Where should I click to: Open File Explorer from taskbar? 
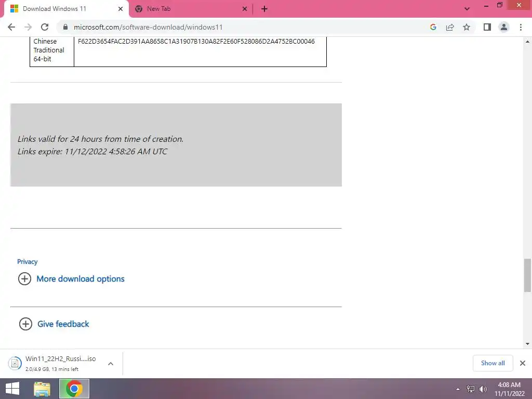[x=42, y=389]
